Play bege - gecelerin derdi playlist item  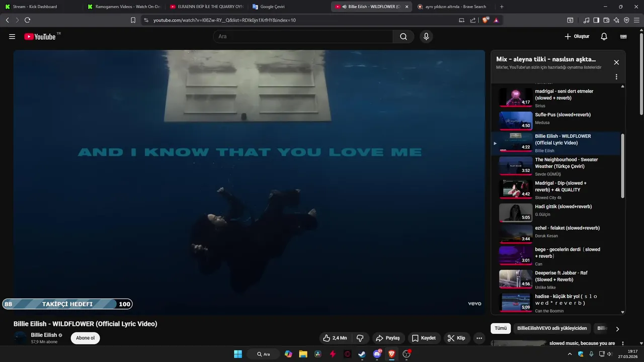click(x=556, y=255)
